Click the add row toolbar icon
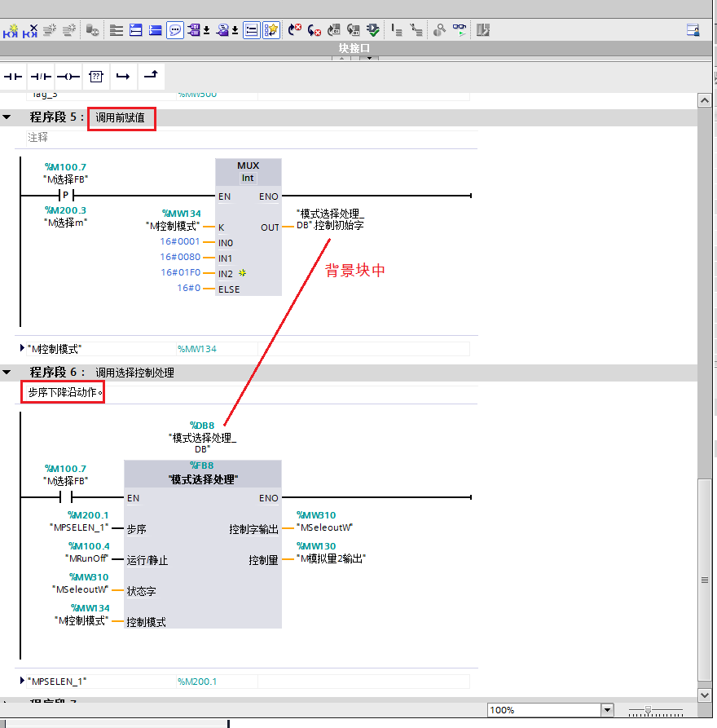717x728 pixels. pyautogui.click(x=69, y=30)
